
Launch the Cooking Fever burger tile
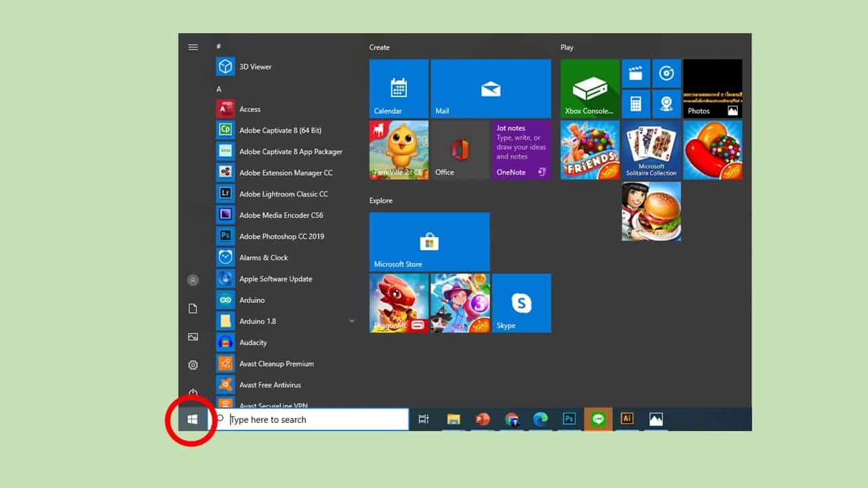click(651, 211)
